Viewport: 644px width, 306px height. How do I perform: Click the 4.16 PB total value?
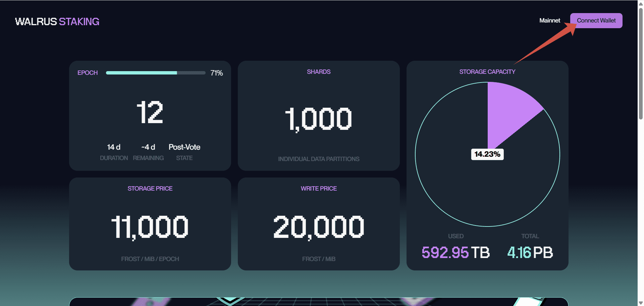(x=530, y=253)
